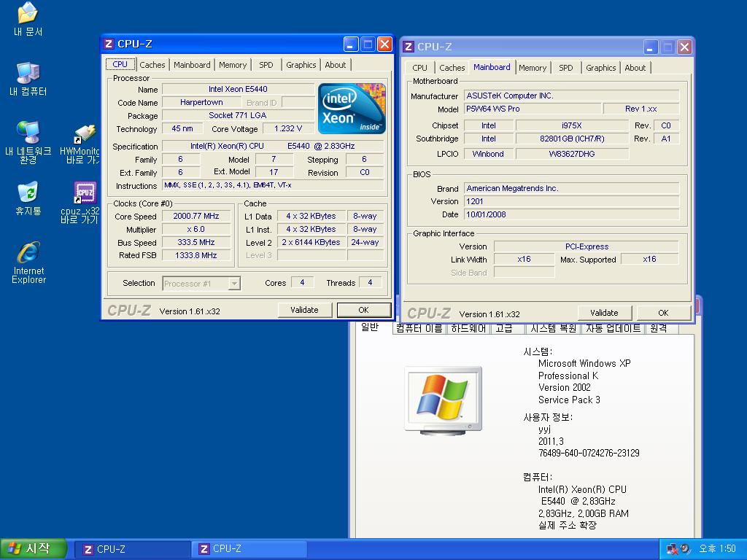Click the Manufacturer field ASUSTeK Computer INC.
Image resolution: width=747 pixels, height=560 pixels.
coord(572,96)
